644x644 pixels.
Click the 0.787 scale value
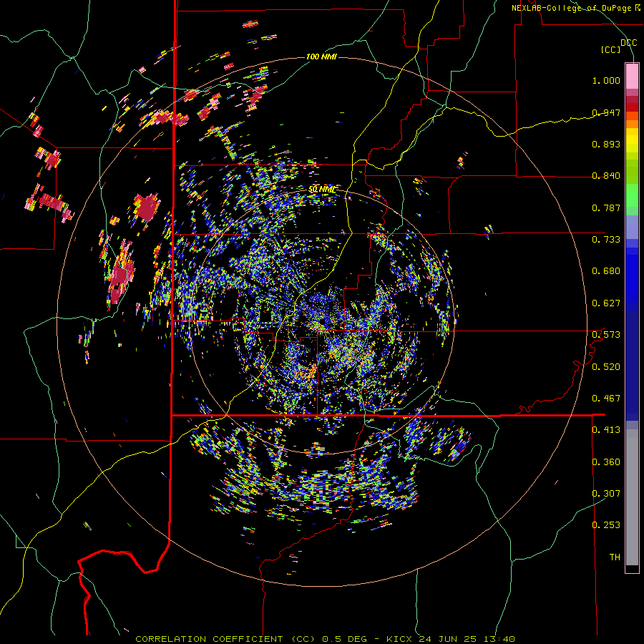coord(606,208)
